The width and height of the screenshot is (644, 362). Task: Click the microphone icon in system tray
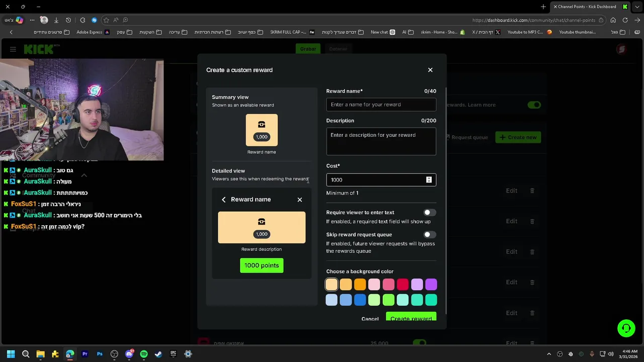click(592, 354)
